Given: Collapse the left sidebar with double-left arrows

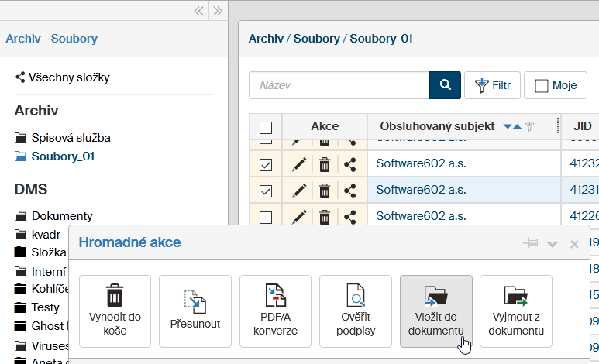Looking at the screenshot, I should [199, 11].
